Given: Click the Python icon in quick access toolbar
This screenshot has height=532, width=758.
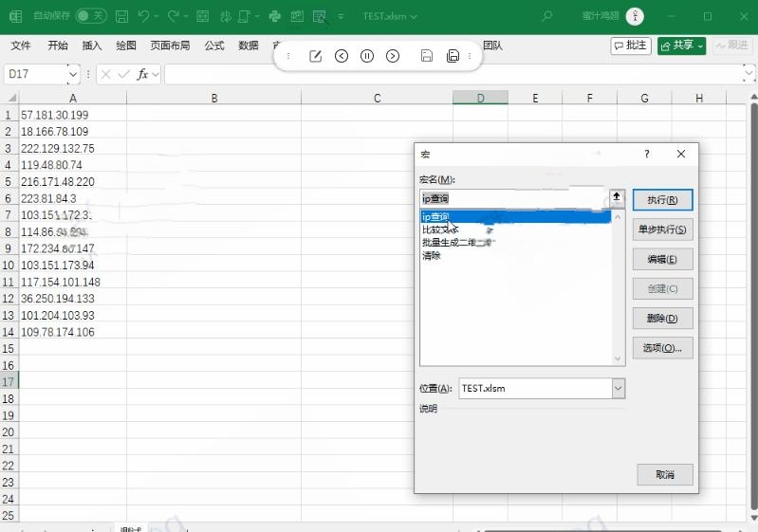Looking at the screenshot, I should tap(274, 16).
